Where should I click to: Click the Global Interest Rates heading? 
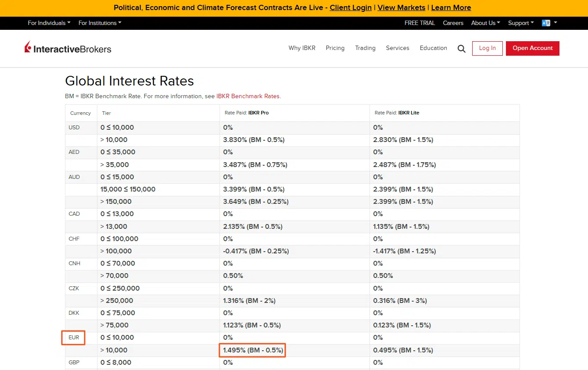point(129,81)
